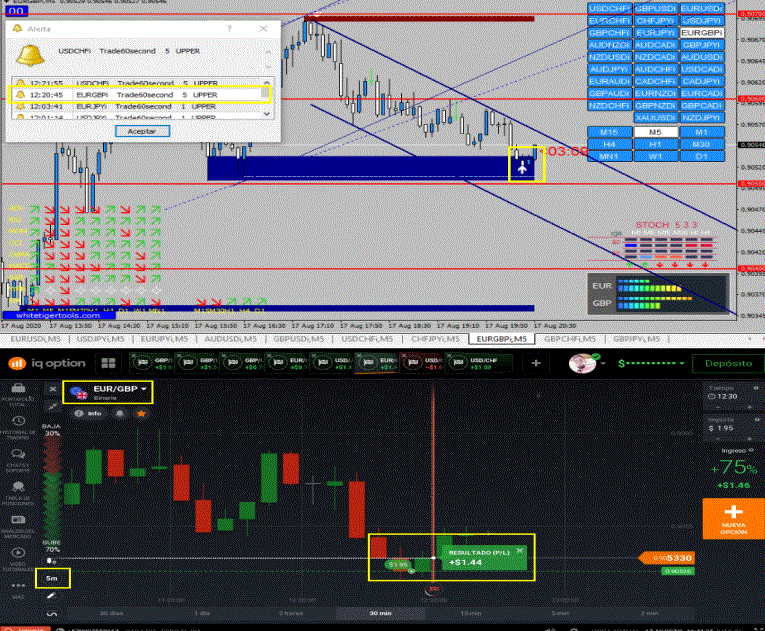The width and height of the screenshot is (765, 631).
Task: Switch chart to the USDCHFi symbol button
Action: click(x=609, y=8)
